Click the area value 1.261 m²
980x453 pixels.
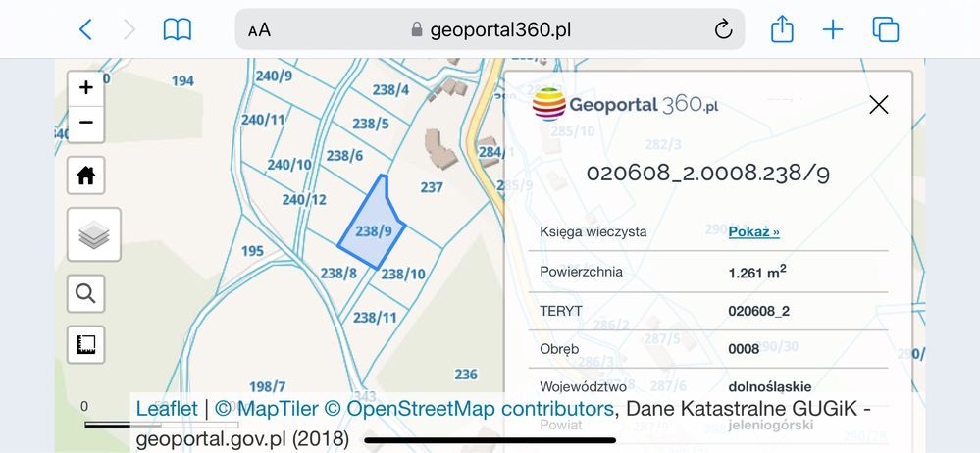click(x=757, y=272)
